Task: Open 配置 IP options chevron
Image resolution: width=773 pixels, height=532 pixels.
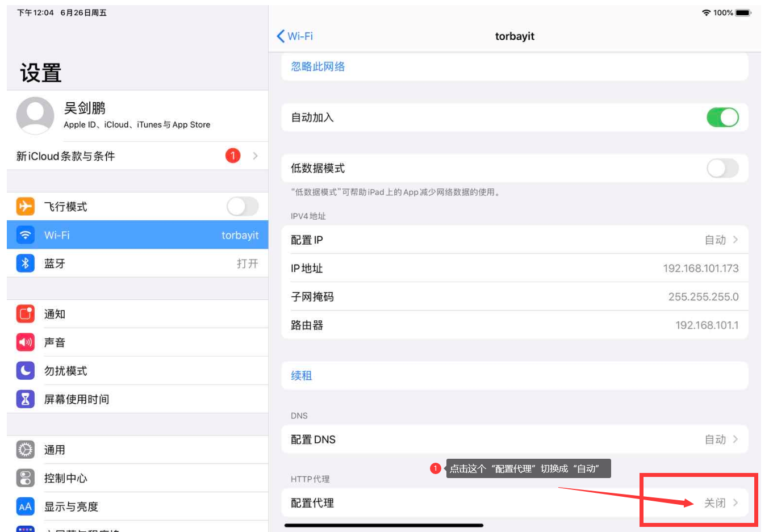Action: click(x=735, y=240)
